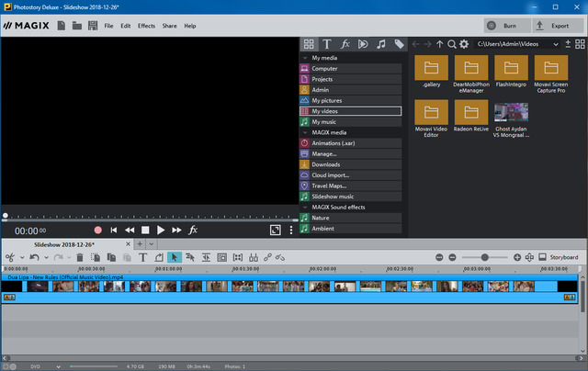The height and width of the screenshot is (371, 588).
Task: Open preview monitor three-dot options
Action: 291,230
